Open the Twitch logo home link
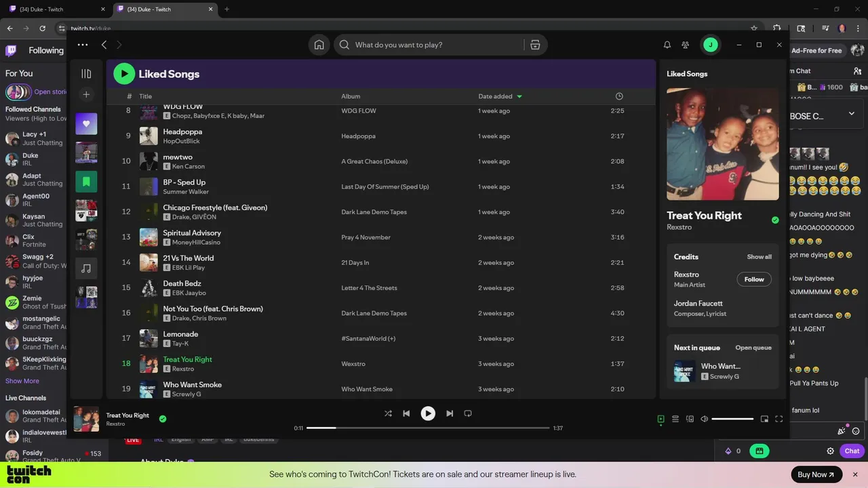Image resolution: width=868 pixels, height=488 pixels. point(11,50)
